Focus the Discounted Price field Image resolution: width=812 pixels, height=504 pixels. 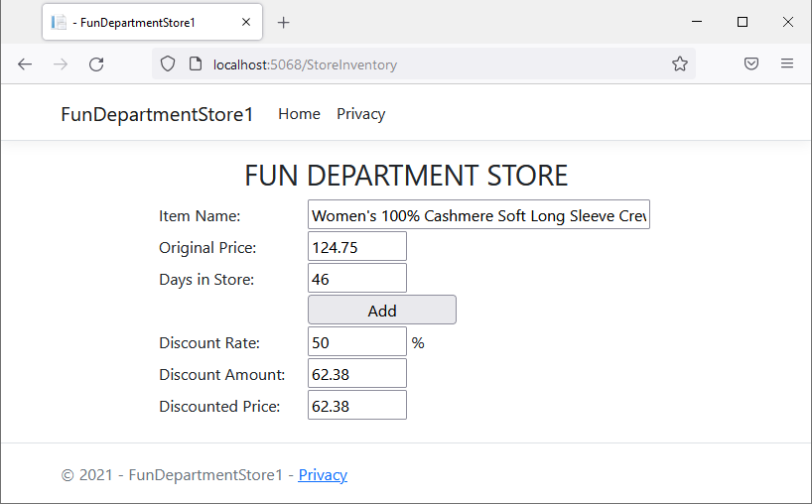click(x=356, y=405)
